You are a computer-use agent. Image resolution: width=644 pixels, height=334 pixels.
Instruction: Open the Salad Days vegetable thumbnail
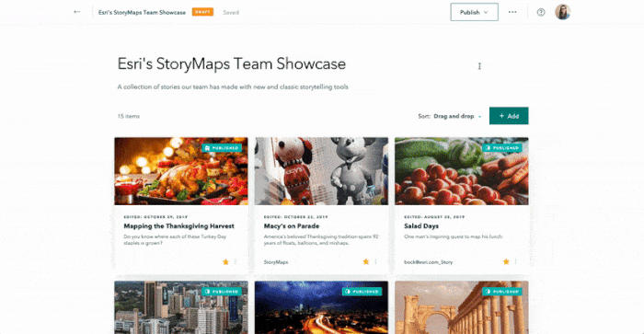(462, 171)
